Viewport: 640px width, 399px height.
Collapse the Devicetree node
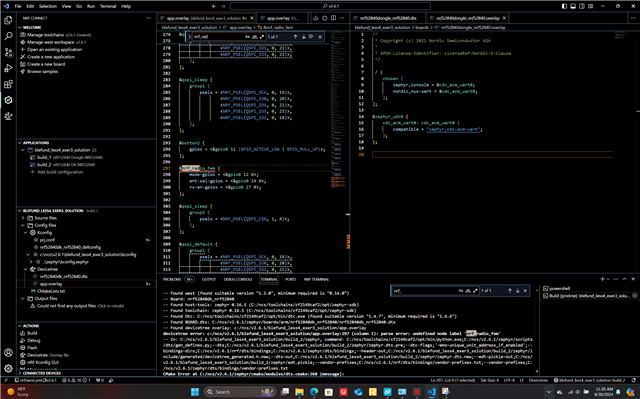26,269
